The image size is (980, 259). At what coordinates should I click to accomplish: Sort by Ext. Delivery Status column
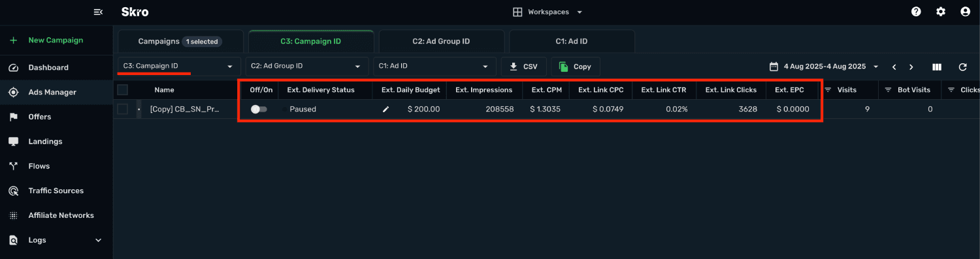[x=321, y=90]
